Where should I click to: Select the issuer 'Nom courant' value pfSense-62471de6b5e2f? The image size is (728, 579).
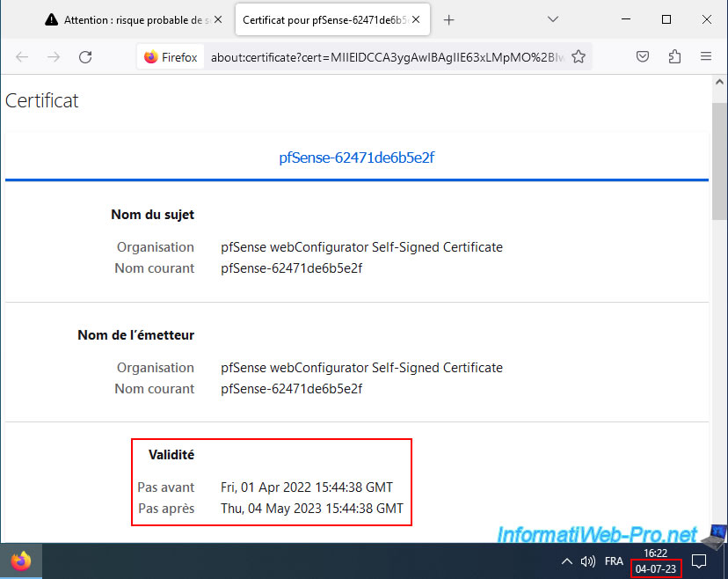(292, 388)
